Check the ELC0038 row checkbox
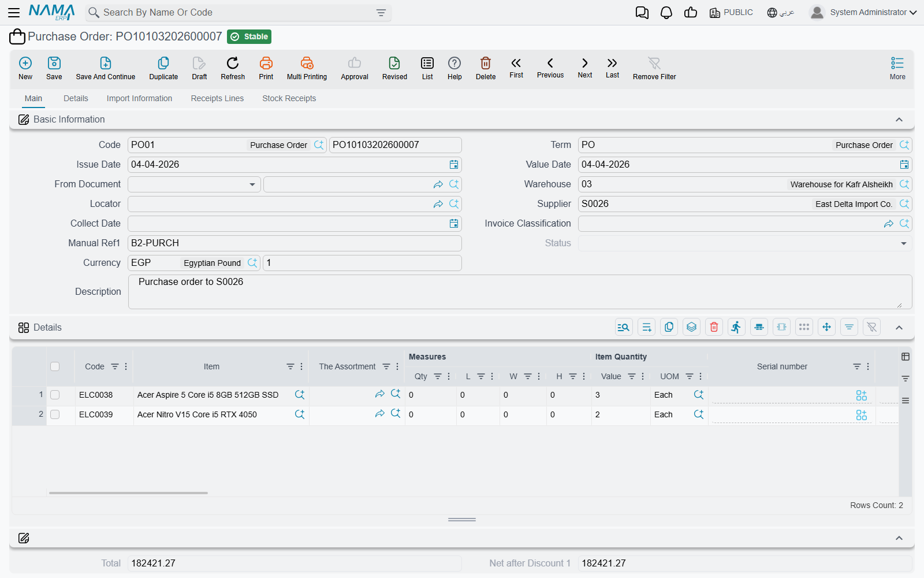Viewport: 924px width, 578px height. click(55, 395)
